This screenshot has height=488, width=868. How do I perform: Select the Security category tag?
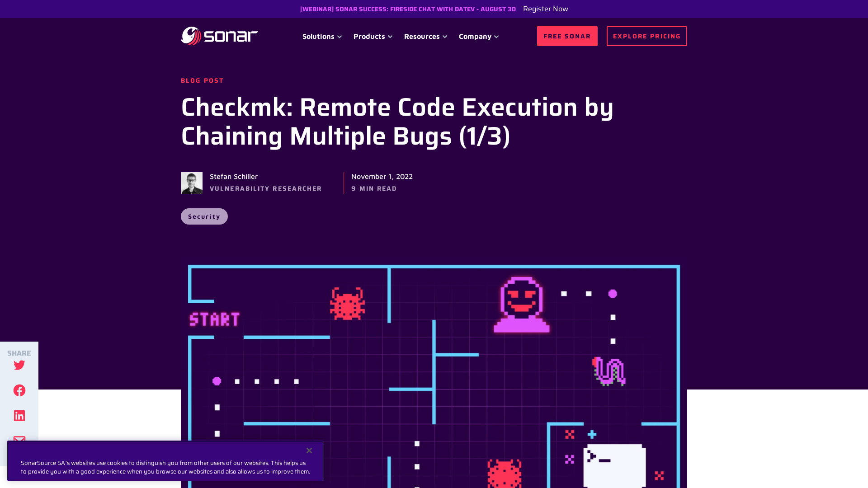coord(204,216)
